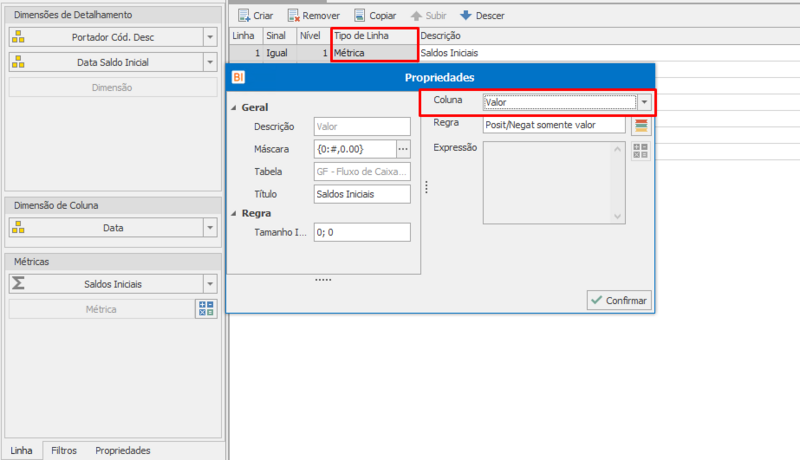Screen dimensions: 800x460
Task: Click the Criar toolbar button
Action: 256,16
